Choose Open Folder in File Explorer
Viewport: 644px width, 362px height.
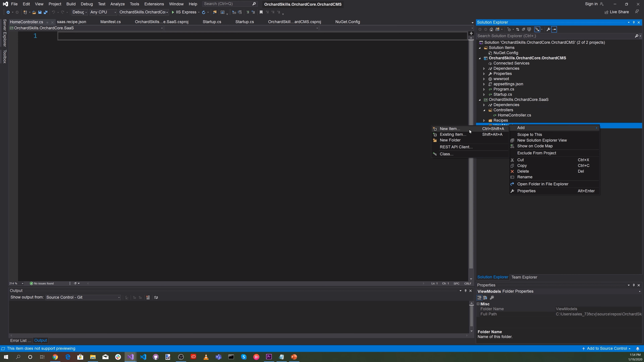(554, 184)
